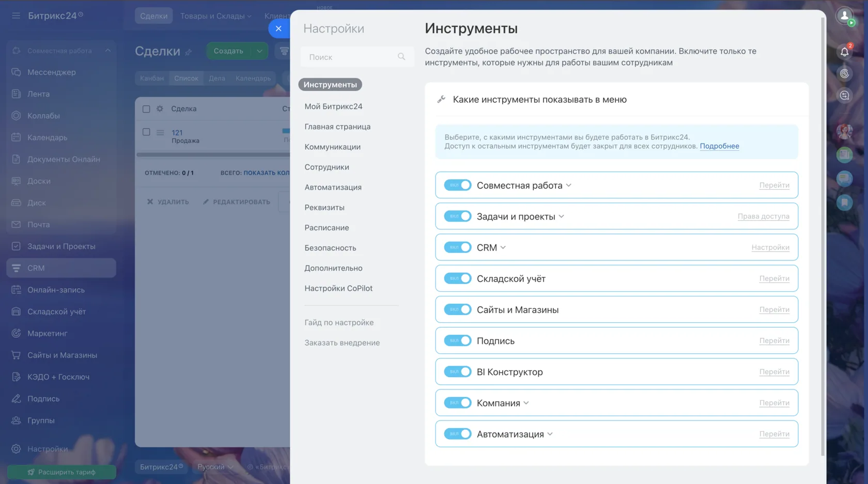Select Безопасность in settings menu

point(330,248)
